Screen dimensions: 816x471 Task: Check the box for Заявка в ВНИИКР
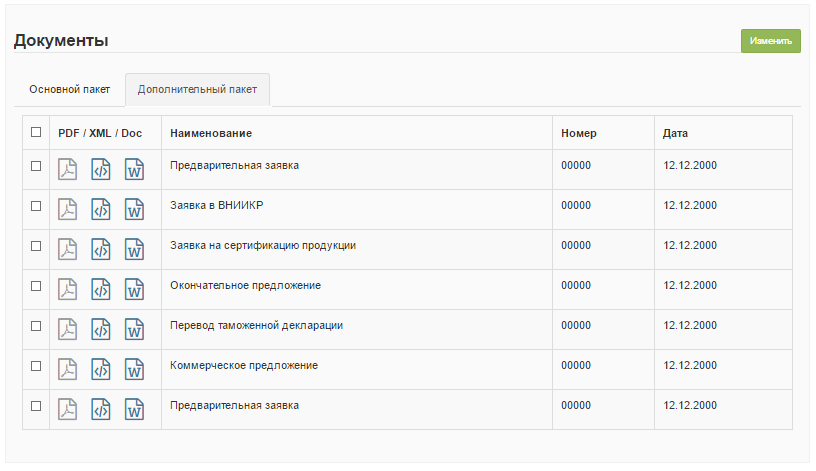[36, 206]
